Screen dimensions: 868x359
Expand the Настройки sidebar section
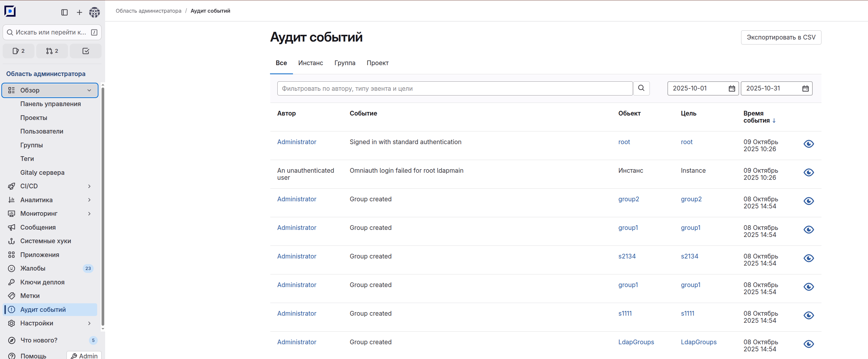pos(89,323)
